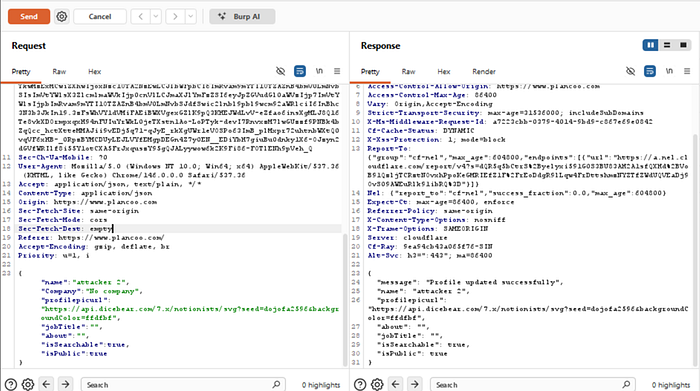Click the Cancel button
Viewport: 700px width, 391px height.
[x=100, y=17]
